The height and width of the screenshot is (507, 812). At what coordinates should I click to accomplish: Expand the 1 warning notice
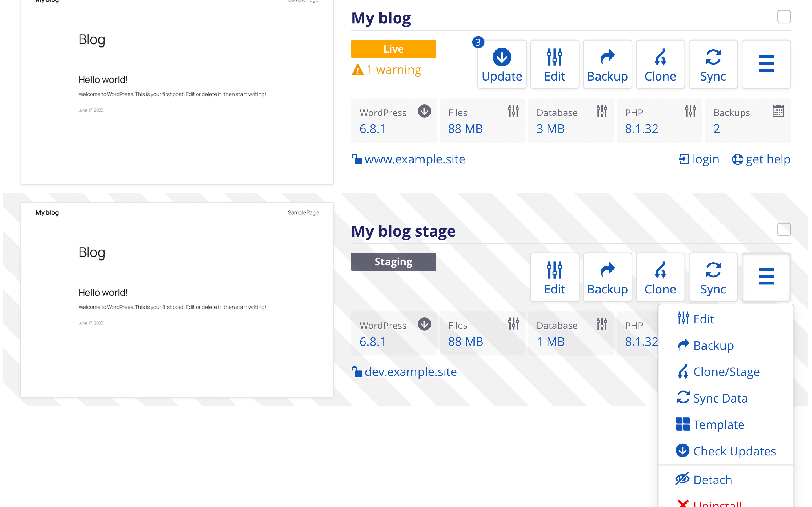(x=386, y=70)
